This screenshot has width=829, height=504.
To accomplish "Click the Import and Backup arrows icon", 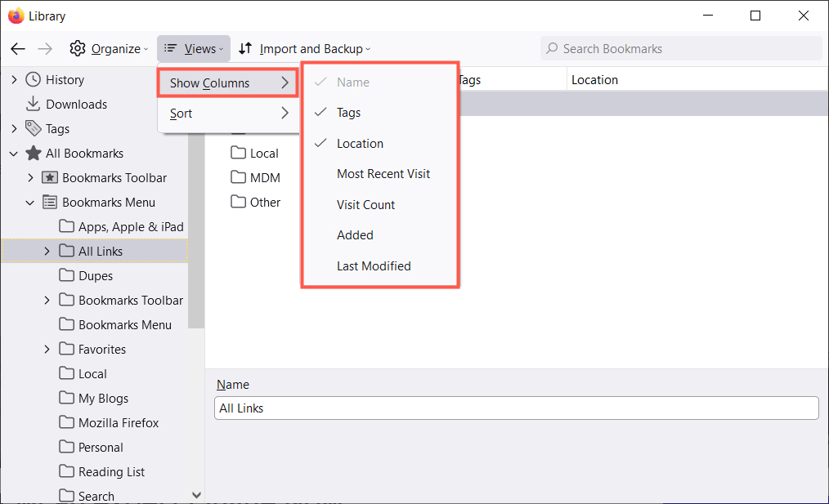I will coord(245,49).
